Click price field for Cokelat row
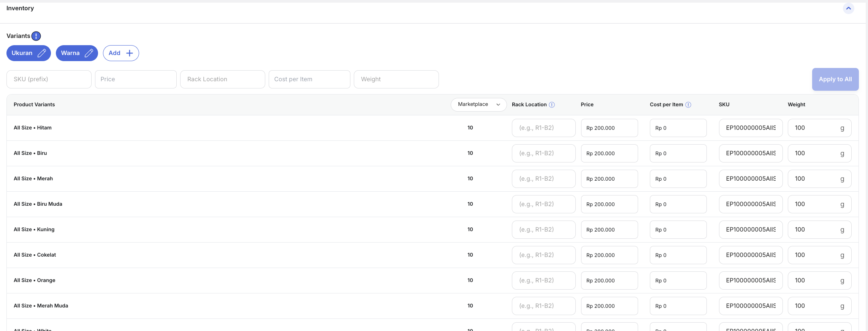 610,255
